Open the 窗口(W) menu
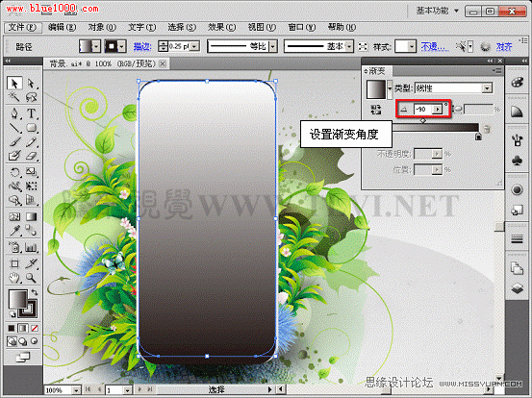 (302, 28)
